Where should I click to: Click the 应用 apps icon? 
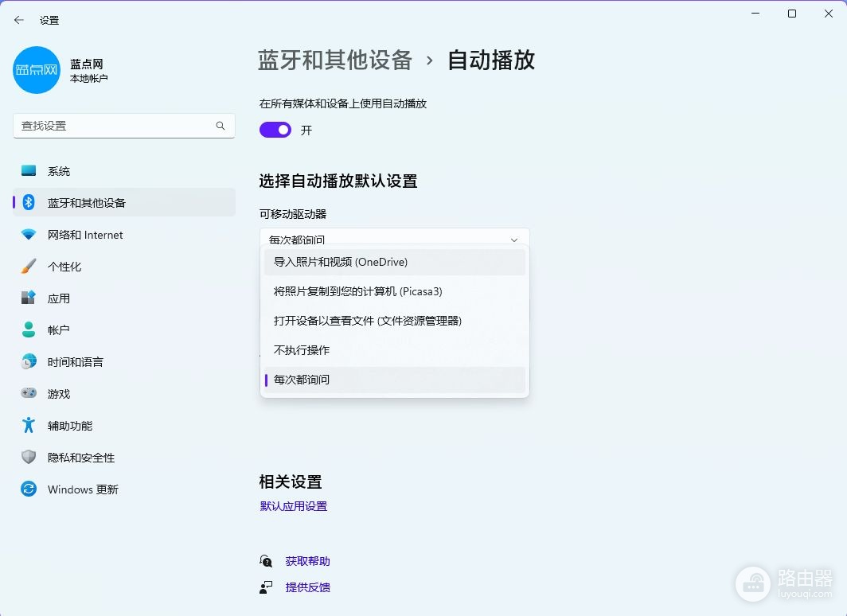pos(29,298)
